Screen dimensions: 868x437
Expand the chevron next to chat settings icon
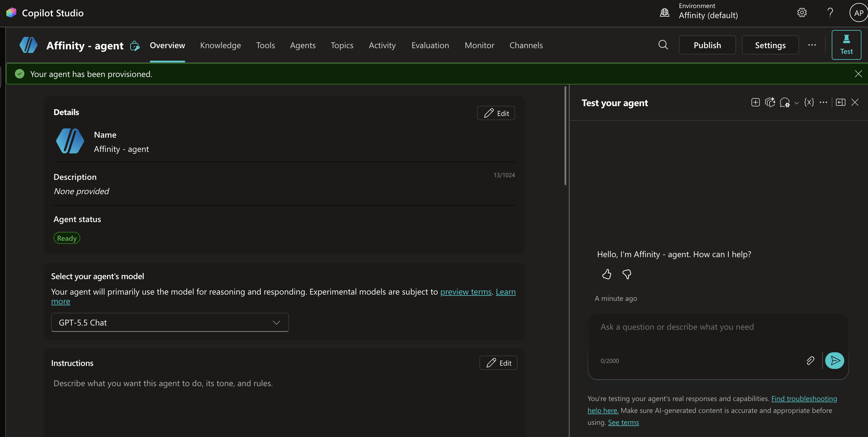[797, 103]
